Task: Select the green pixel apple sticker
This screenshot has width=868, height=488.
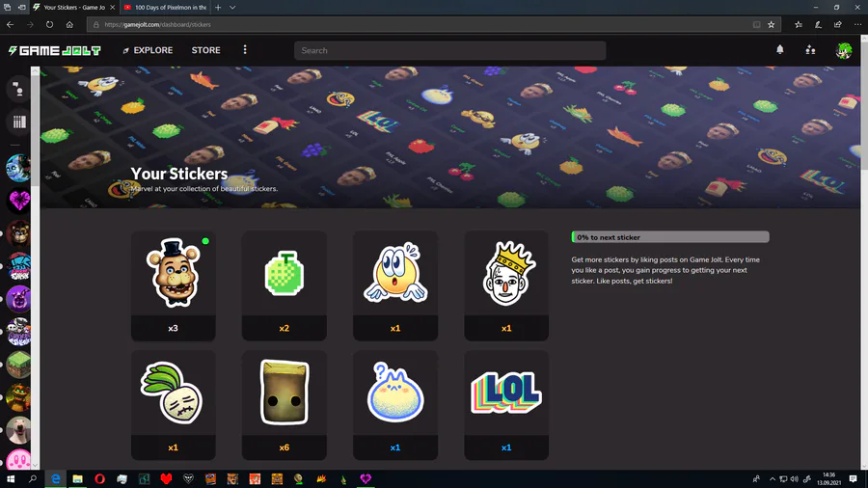Action: click(x=284, y=273)
